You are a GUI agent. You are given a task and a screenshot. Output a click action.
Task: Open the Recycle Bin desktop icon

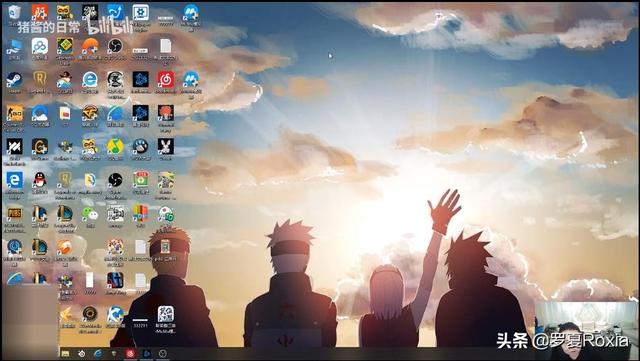(14, 12)
